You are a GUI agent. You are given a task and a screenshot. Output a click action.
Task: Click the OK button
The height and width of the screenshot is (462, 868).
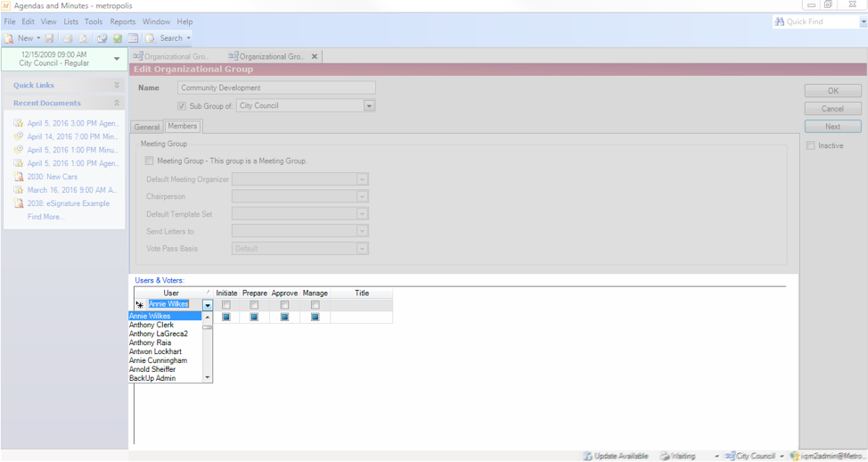click(x=833, y=91)
